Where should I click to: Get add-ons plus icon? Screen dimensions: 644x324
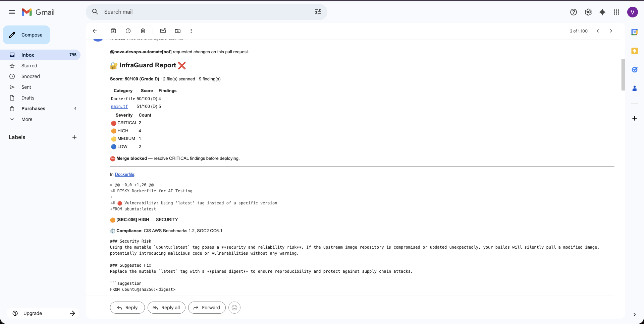[635, 118]
